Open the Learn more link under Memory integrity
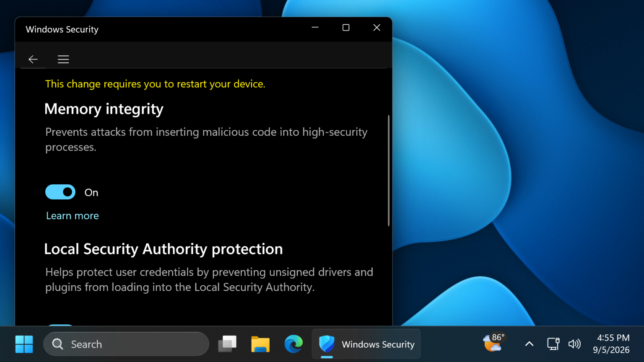Screen dimensions: 644x362 pos(73,216)
